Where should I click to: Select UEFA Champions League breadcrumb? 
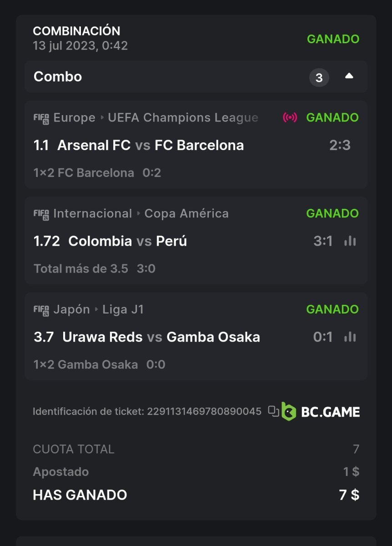(183, 118)
